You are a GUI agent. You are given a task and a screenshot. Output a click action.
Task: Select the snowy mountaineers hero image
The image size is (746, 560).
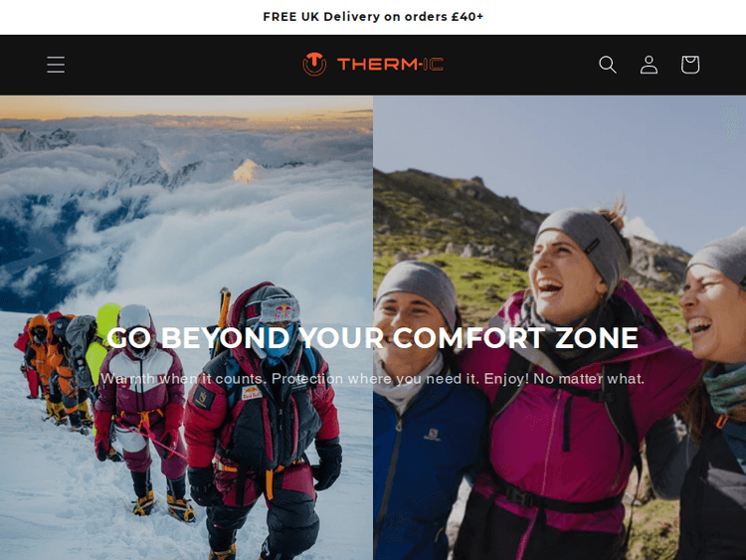tap(186, 327)
